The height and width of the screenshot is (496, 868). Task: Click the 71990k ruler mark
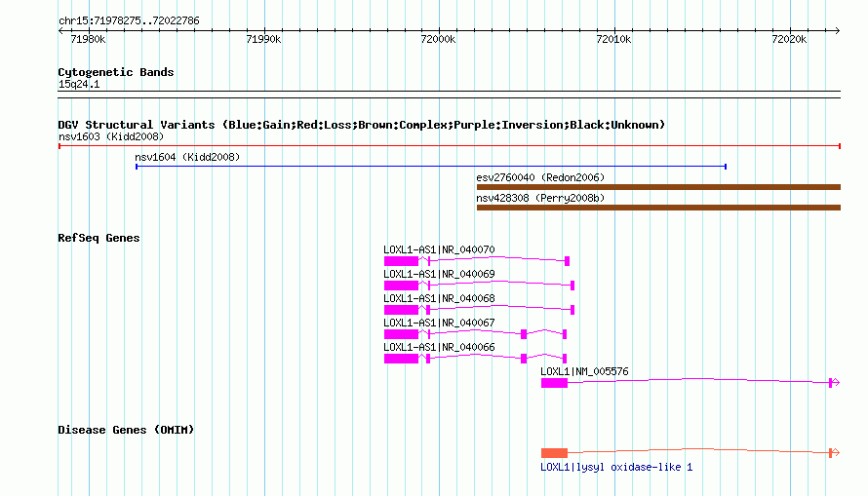263,39
